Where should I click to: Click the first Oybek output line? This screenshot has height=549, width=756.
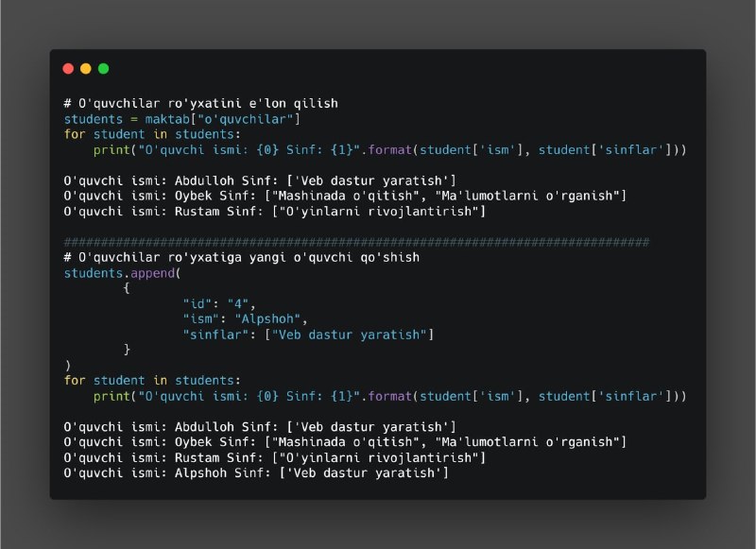click(x=345, y=196)
